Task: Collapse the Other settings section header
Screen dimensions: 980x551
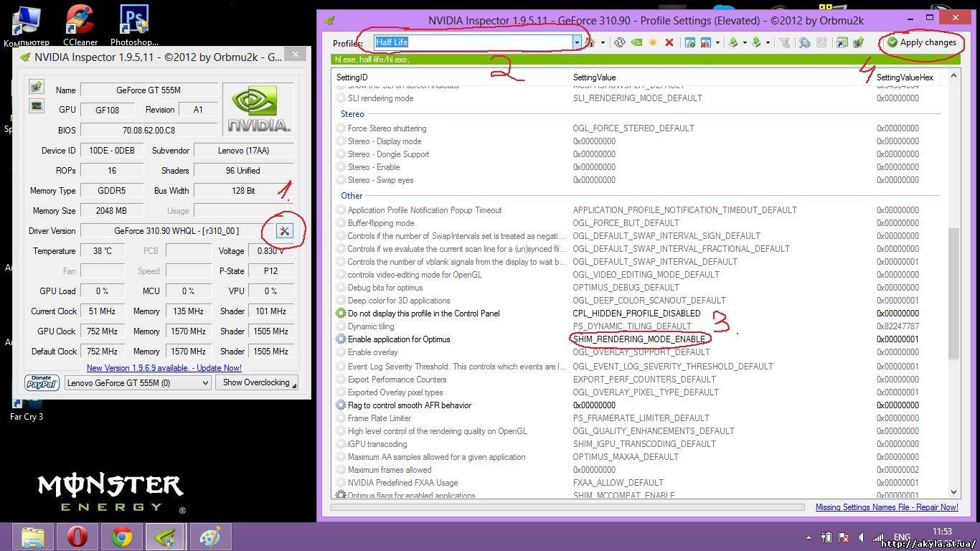Action: (x=352, y=196)
